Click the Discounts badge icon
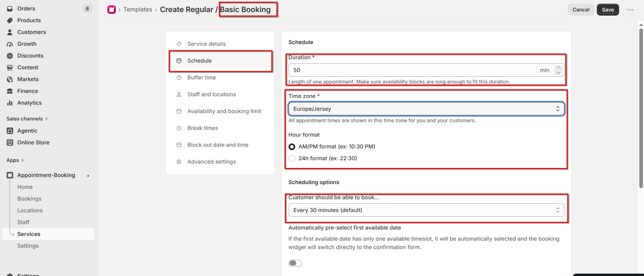This screenshot has width=644, height=276. 10,56
